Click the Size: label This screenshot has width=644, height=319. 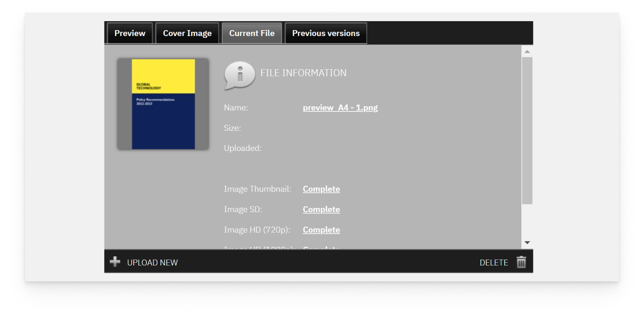coord(233,128)
